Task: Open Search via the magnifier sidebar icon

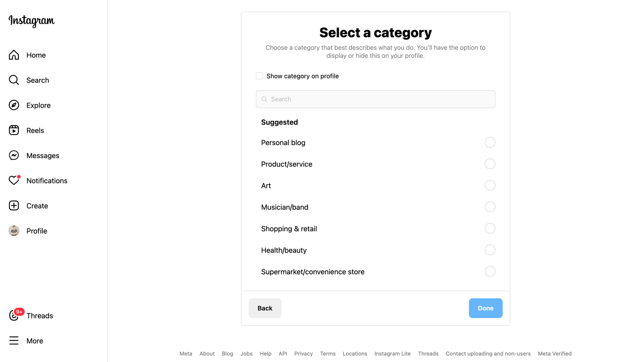Action: pos(14,80)
